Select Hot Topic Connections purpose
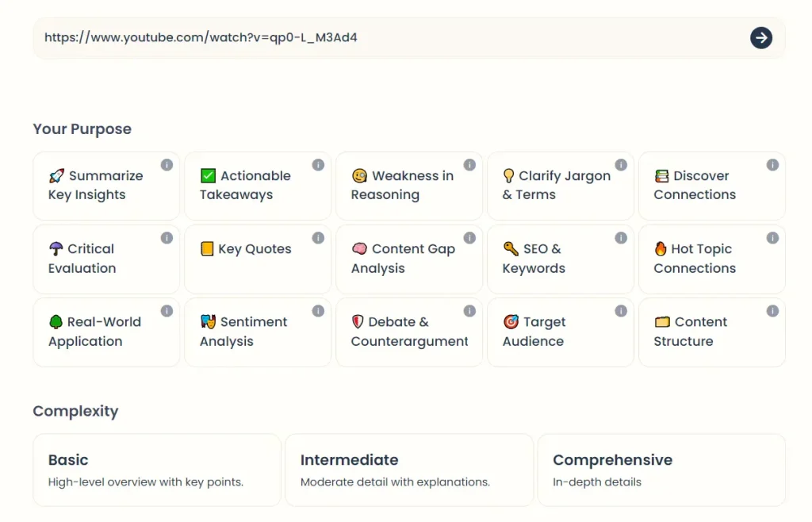 711,259
